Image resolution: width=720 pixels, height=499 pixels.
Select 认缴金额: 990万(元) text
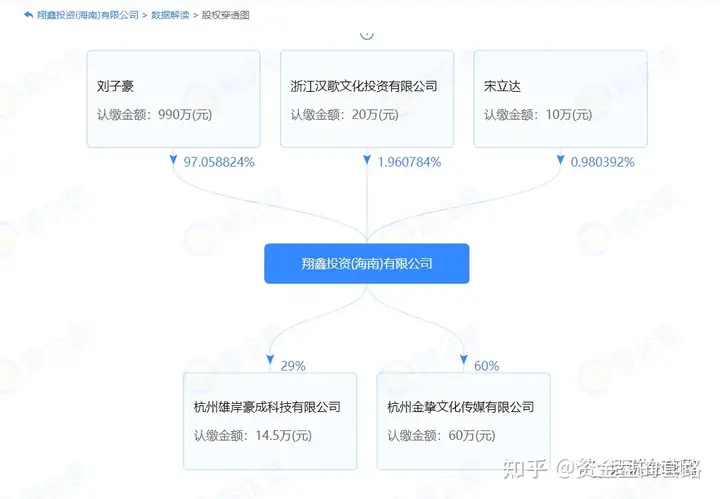[154, 115]
